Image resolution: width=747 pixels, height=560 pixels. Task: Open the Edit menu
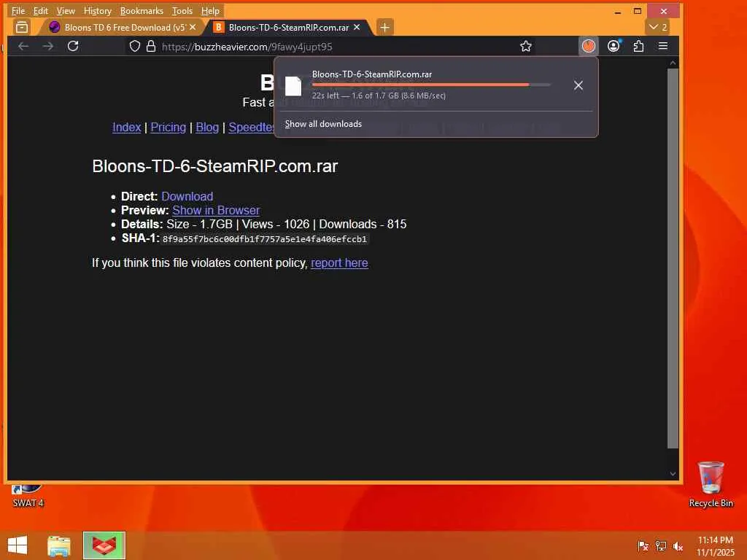point(41,10)
